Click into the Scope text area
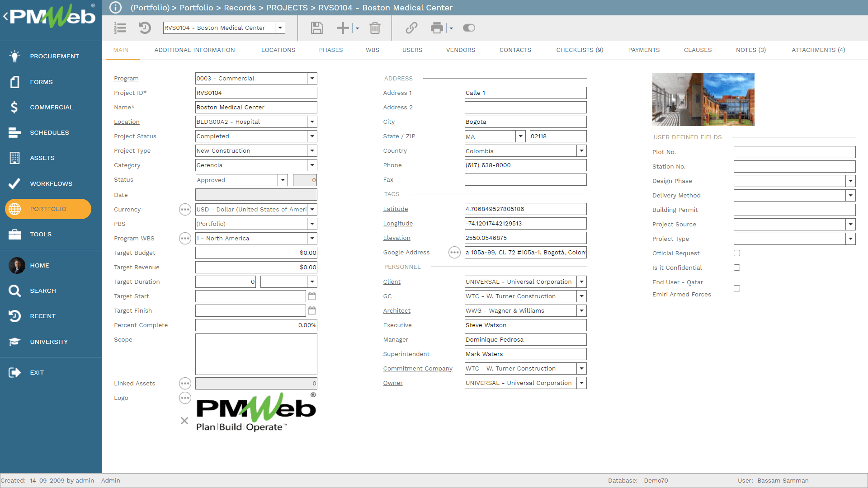This screenshot has height=488, width=868. pyautogui.click(x=256, y=354)
